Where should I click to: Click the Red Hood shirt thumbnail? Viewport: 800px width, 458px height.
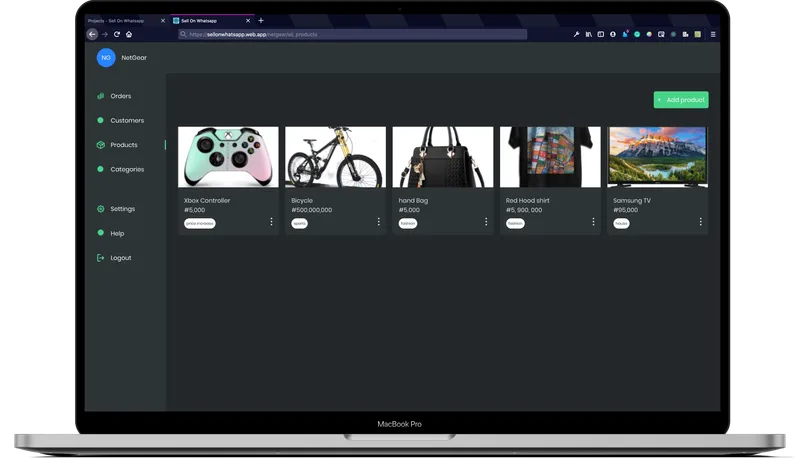[550, 157]
